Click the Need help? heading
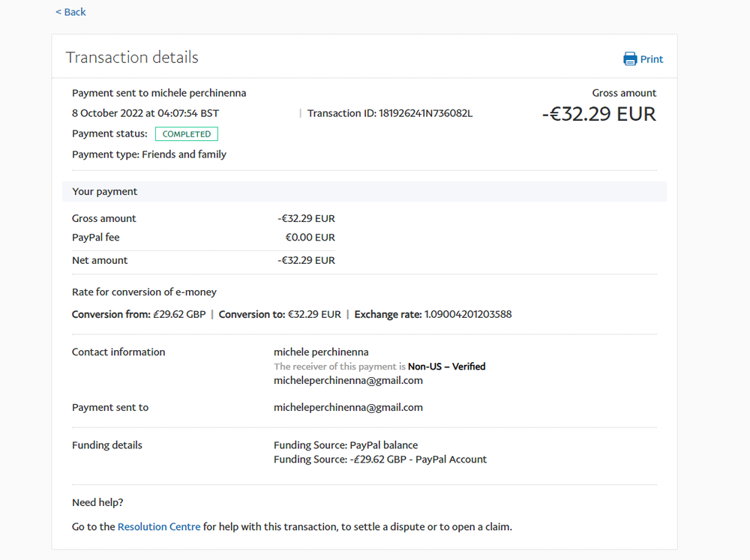Viewport: 750px width, 560px height. pos(97,503)
